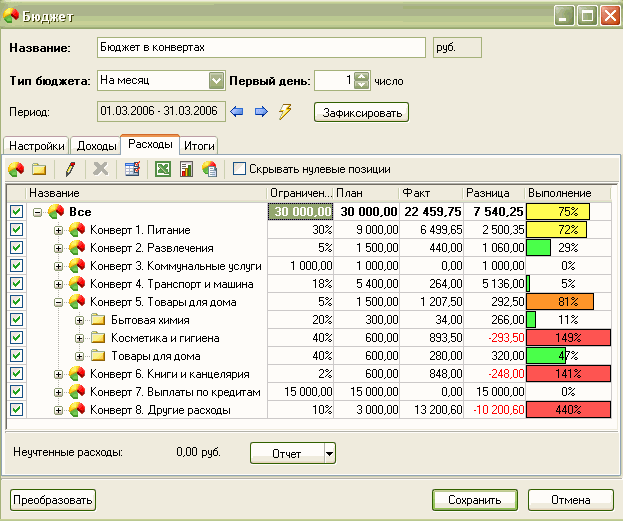Uncheck the Бытовая химия checkbox
Viewport: 623px width, 521px height.
[16, 320]
